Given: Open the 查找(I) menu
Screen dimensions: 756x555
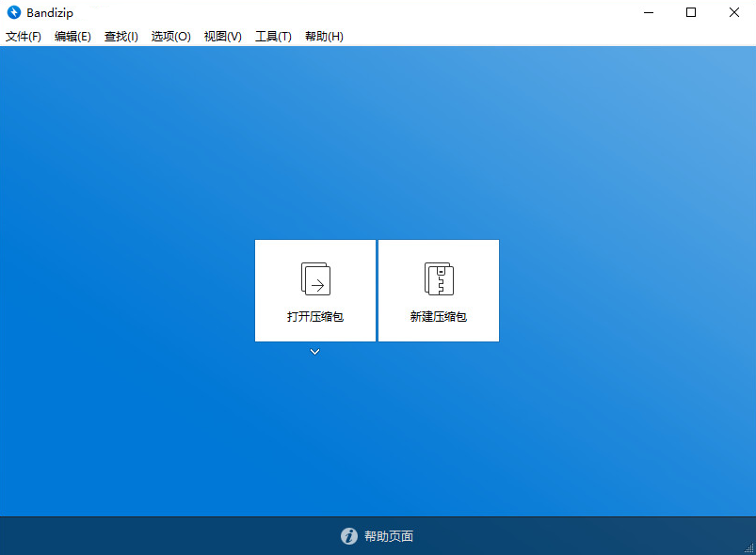Looking at the screenshot, I should pyautogui.click(x=121, y=37).
